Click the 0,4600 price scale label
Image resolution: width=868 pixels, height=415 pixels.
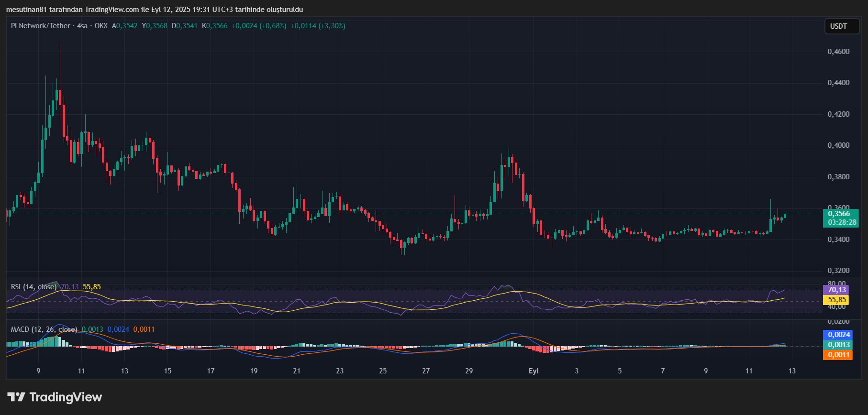(838, 52)
